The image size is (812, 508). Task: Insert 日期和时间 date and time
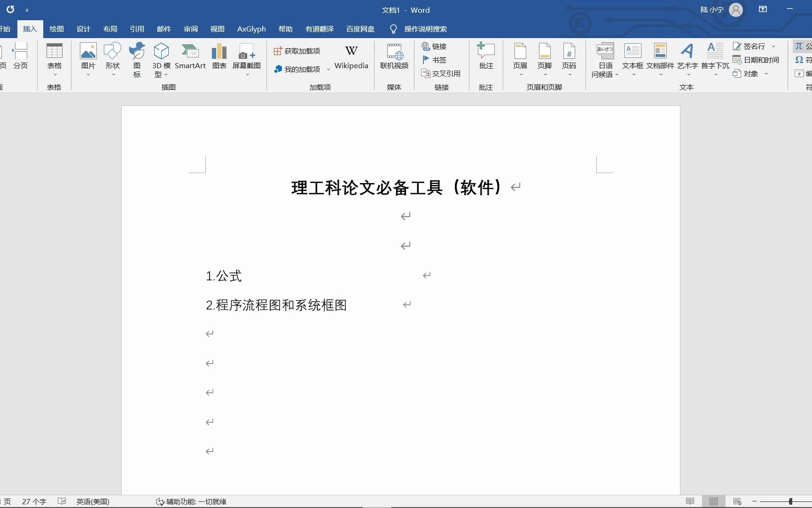[756, 60]
